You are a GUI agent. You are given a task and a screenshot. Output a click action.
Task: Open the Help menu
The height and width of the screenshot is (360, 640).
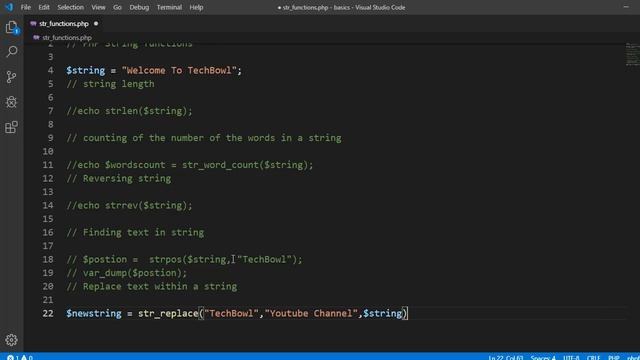pos(196,7)
